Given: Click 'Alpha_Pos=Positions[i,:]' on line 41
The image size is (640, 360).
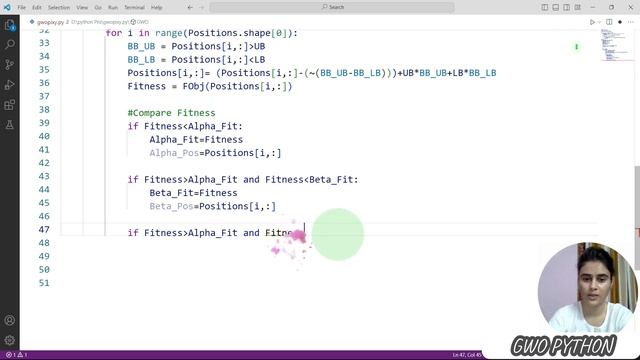Looking at the screenshot, I should click(x=215, y=153).
